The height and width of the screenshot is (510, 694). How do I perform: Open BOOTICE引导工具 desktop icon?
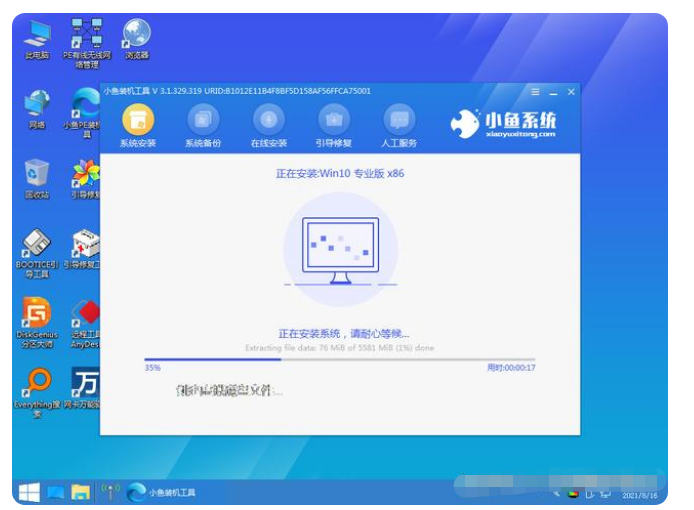point(37,253)
